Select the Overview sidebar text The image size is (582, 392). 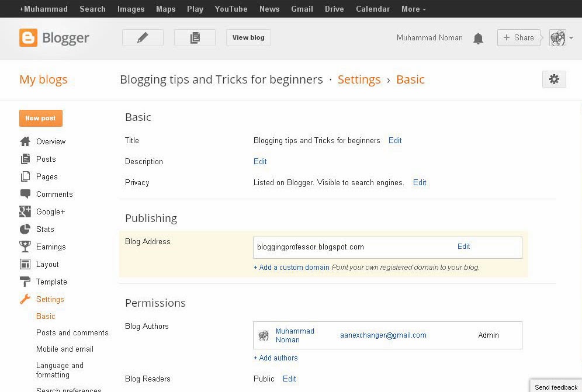tap(50, 141)
